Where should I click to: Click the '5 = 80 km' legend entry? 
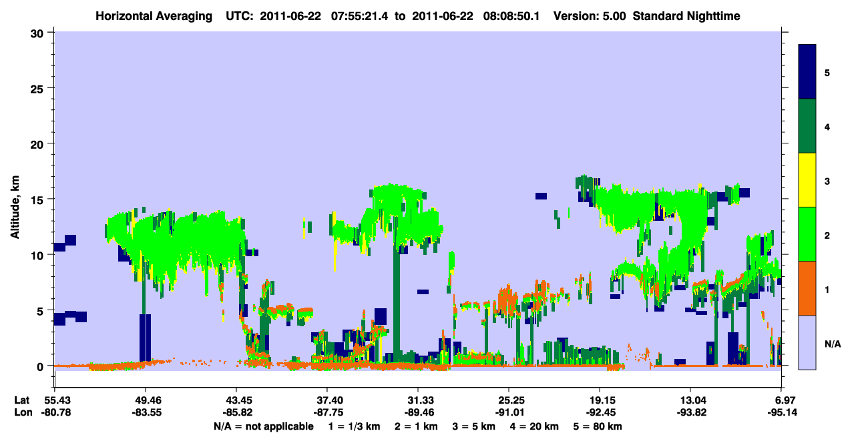click(598, 426)
